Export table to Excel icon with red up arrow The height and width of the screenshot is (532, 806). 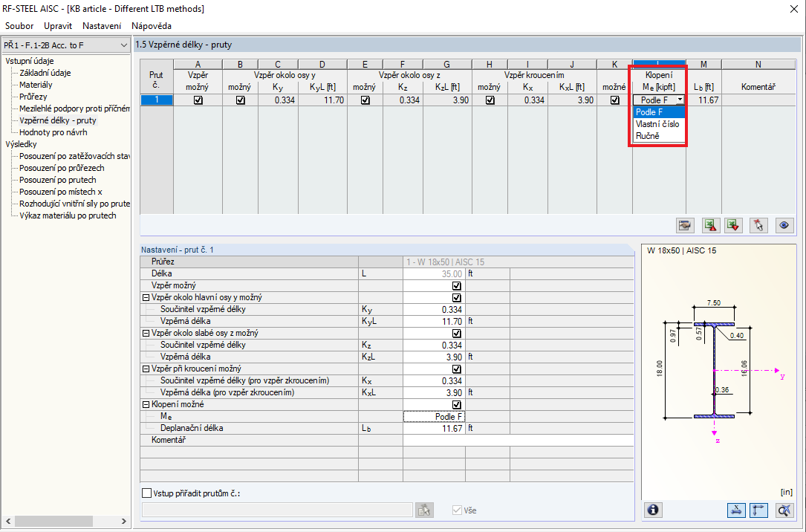tap(710, 225)
